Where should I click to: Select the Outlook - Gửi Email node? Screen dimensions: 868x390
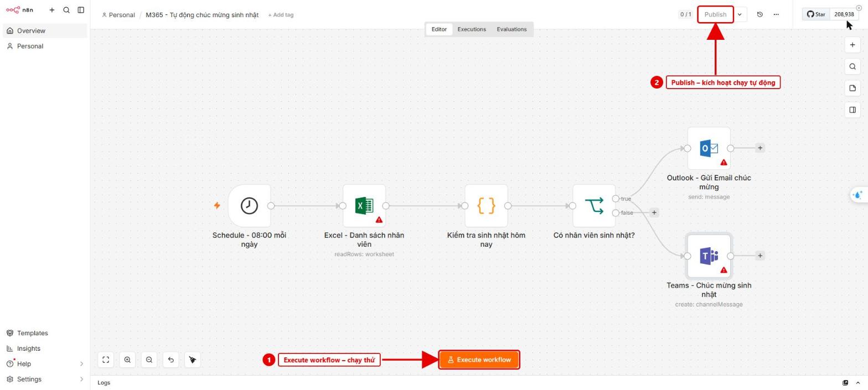pyautogui.click(x=709, y=148)
